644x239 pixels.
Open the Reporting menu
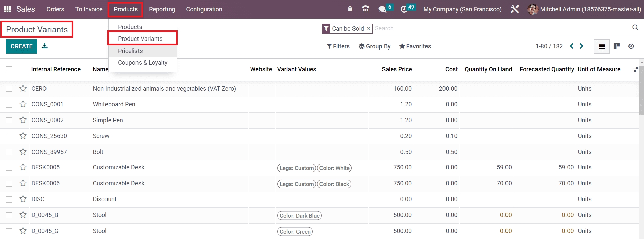[x=162, y=9]
